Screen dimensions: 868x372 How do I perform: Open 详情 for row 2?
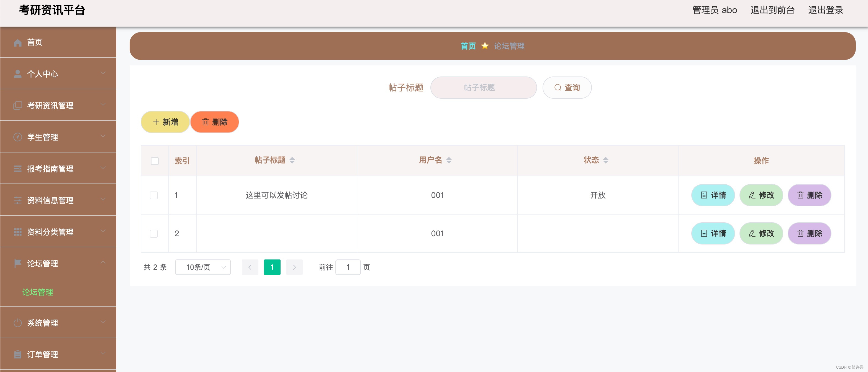click(713, 233)
